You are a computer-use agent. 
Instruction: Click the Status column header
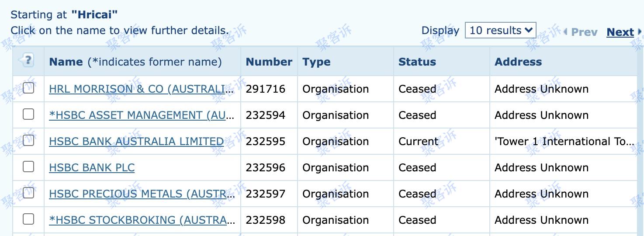click(417, 62)
